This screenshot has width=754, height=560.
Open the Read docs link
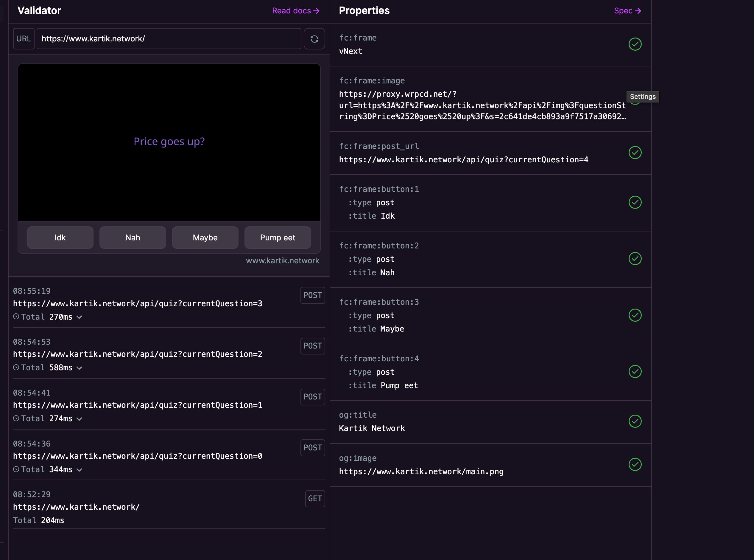[x=295, y=11]
